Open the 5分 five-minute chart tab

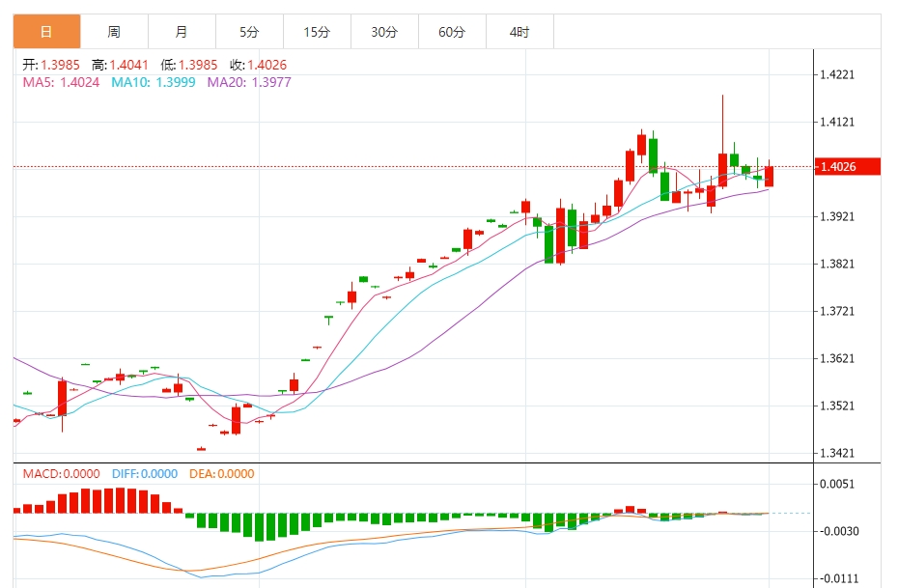[250, 32]
